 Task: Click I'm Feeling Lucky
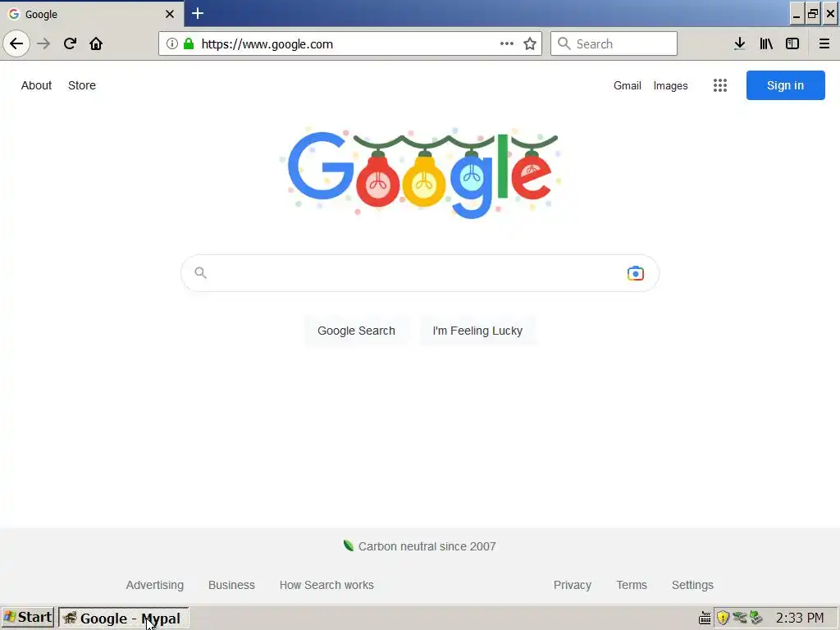pos(477,331)
